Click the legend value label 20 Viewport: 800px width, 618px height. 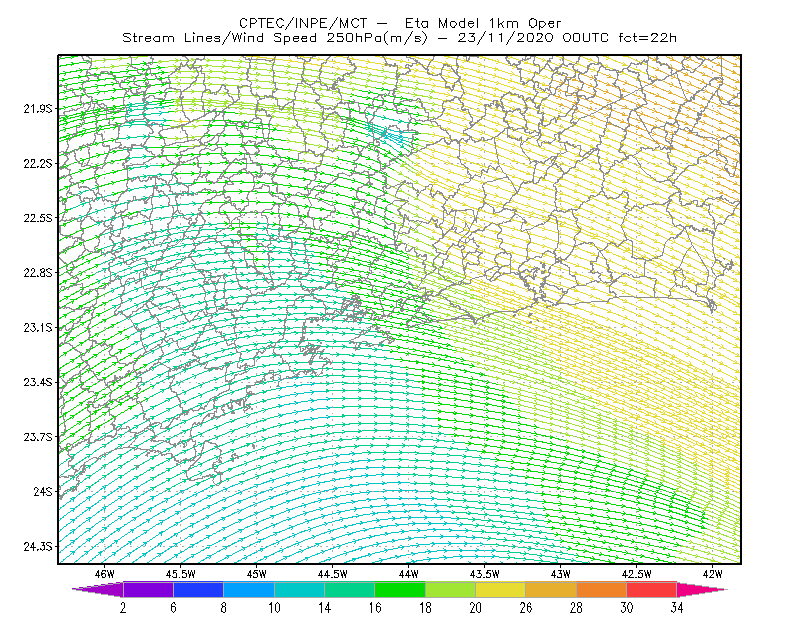click(x=476, y=608)
